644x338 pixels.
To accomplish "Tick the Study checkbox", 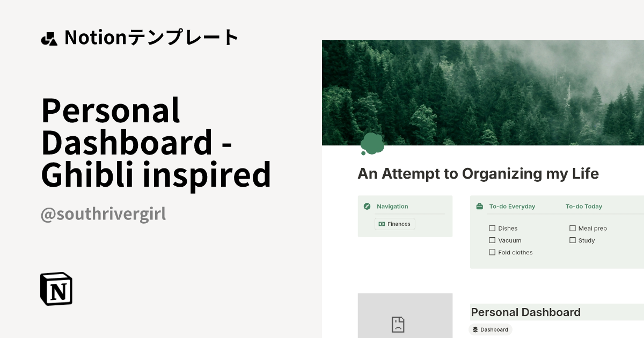I will coord(573,240).
